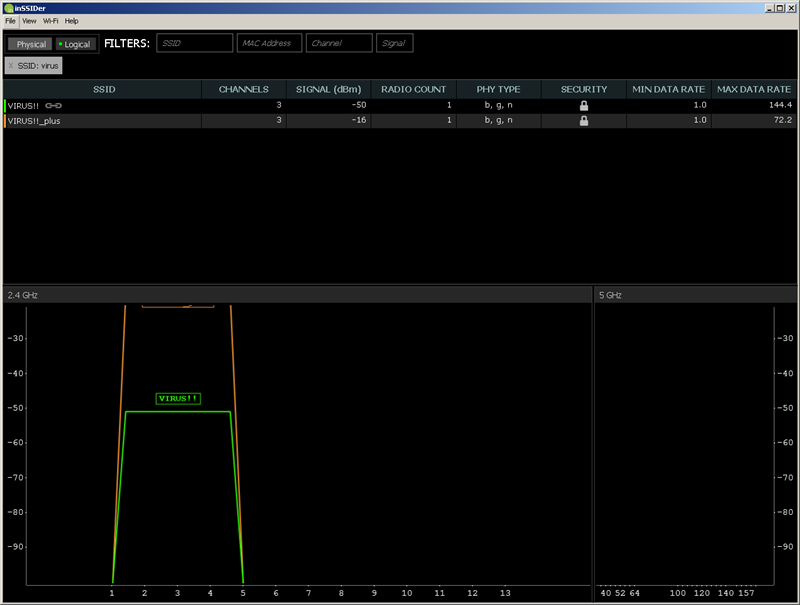The image size is (800, 605).
Task: Click the 5 GHz panel header
Action: pos(695,295)
